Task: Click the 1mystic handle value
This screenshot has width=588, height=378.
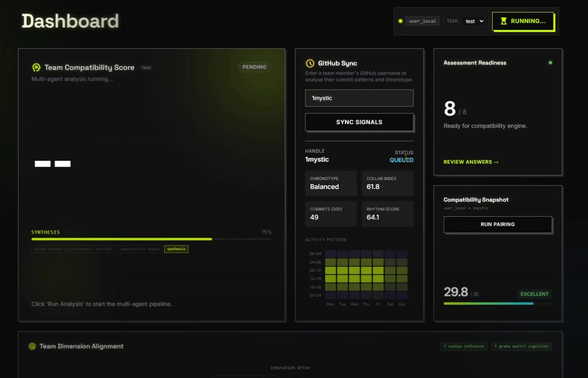Action: click(x=317, y=160)
